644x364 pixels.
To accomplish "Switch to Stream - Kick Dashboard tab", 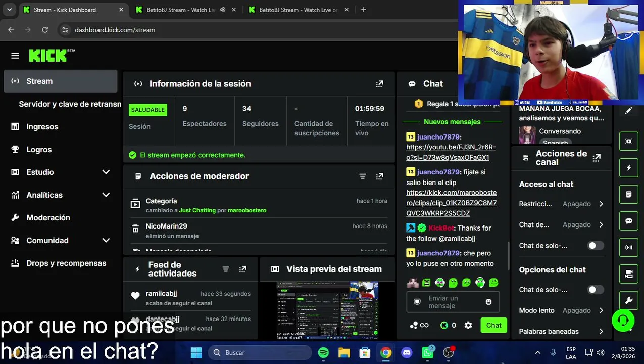I will [74, 10].
